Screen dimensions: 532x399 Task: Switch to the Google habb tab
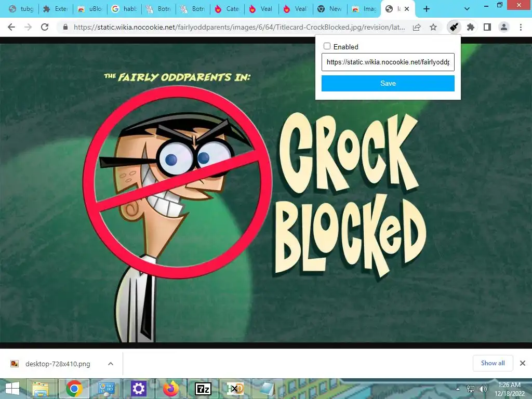coord(124,9)
